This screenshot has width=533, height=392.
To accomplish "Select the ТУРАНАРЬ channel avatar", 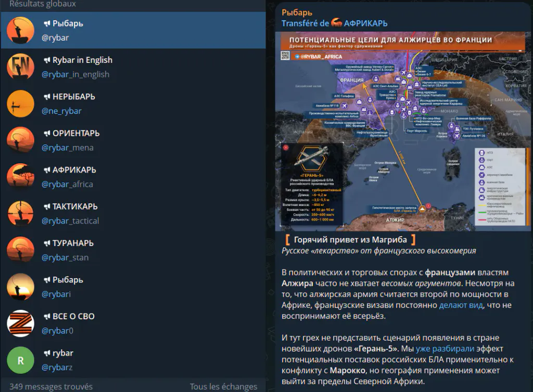I will (20, 250).
